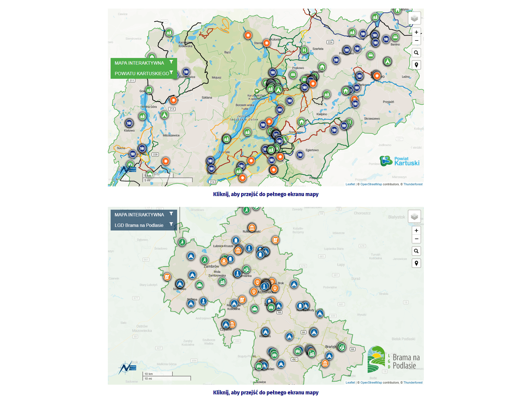Open the Leaflet link on the Kartuski map
The width and height of the screenshot is (532, 403).
[350, 184]
